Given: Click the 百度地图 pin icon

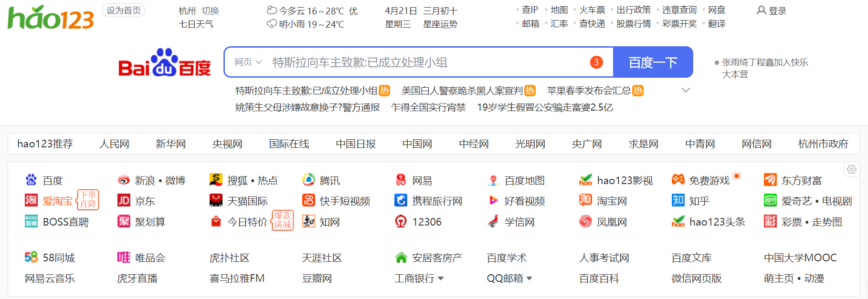Looking at the screenshot, I should coord(493,180).
